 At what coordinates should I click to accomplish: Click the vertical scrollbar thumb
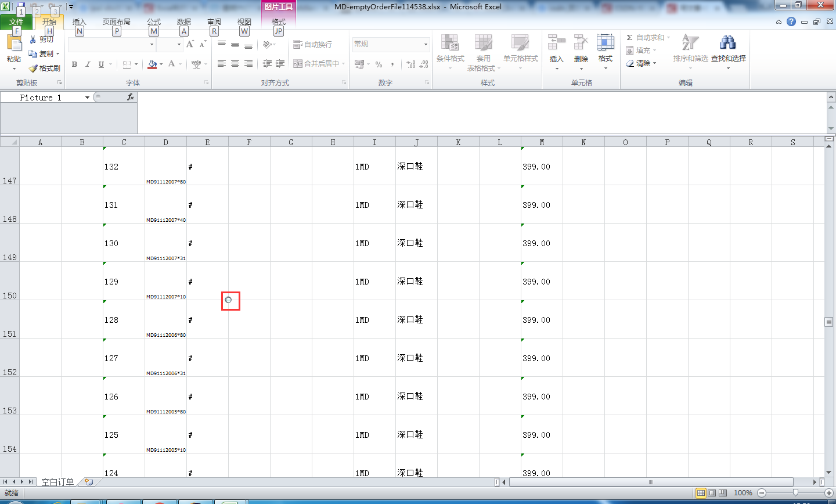click(829, 322)
